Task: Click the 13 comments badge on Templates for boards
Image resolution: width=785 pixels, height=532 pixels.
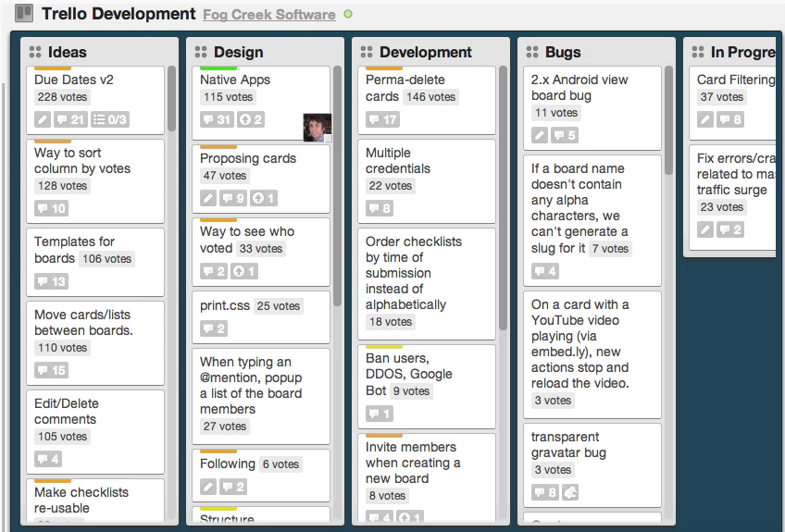Action: 52,281
